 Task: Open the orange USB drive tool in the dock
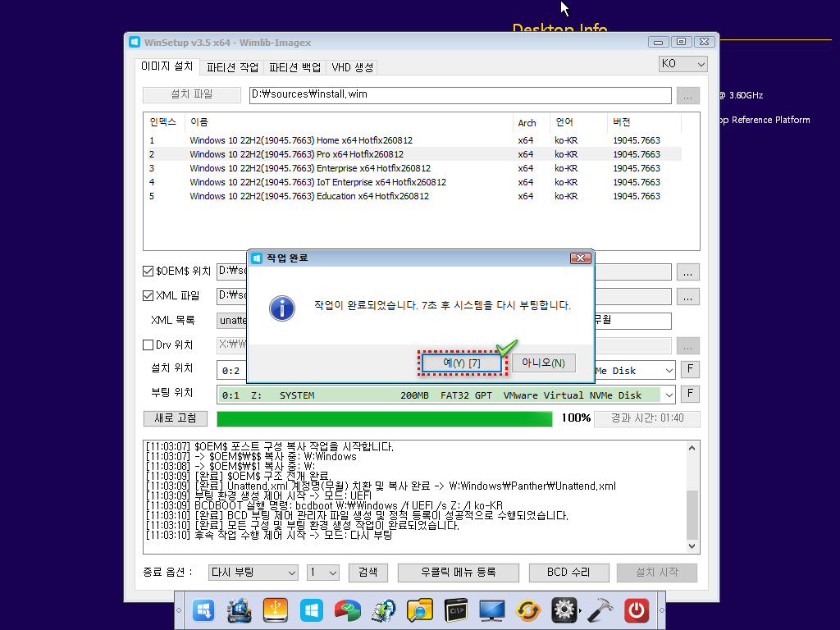coord(276,610)
